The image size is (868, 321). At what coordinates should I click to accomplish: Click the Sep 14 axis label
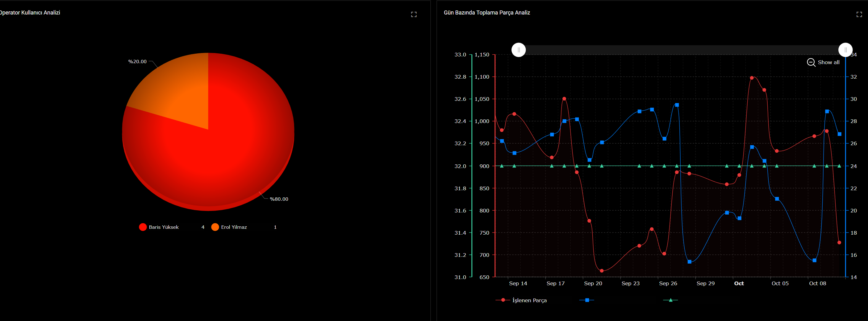click(x=518, y=283)
